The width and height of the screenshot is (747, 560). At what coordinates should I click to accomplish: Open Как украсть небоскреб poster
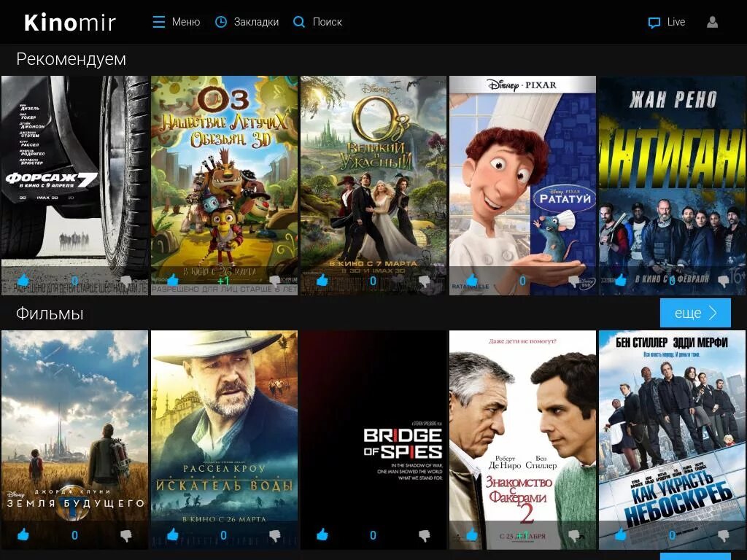[672, 440]
